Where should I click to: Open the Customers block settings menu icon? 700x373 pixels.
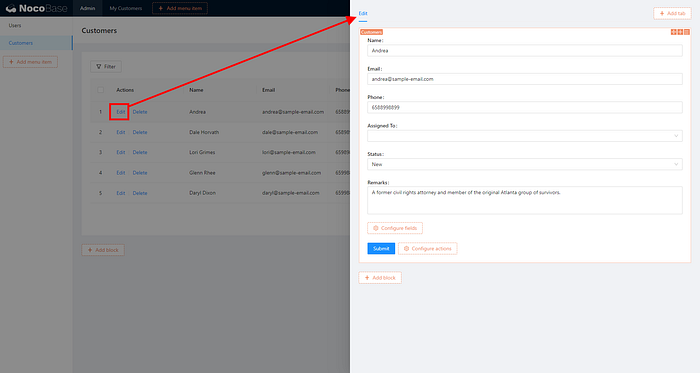tap(687, 32)
